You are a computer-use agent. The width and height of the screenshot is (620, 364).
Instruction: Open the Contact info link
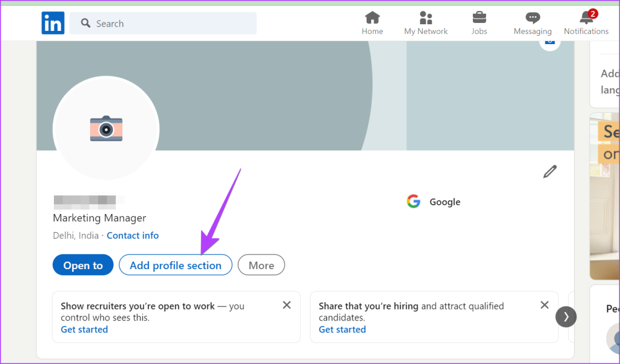coord(133,235)
